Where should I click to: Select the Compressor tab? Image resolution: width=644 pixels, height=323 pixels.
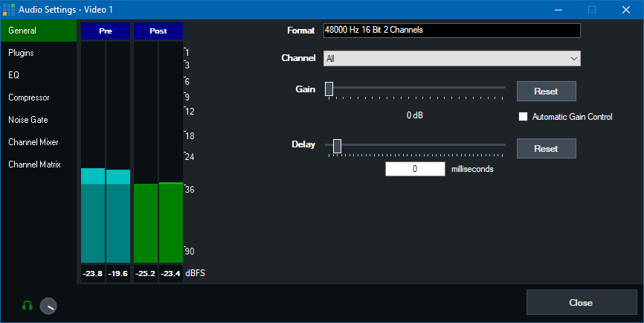[x=38, y=97]
